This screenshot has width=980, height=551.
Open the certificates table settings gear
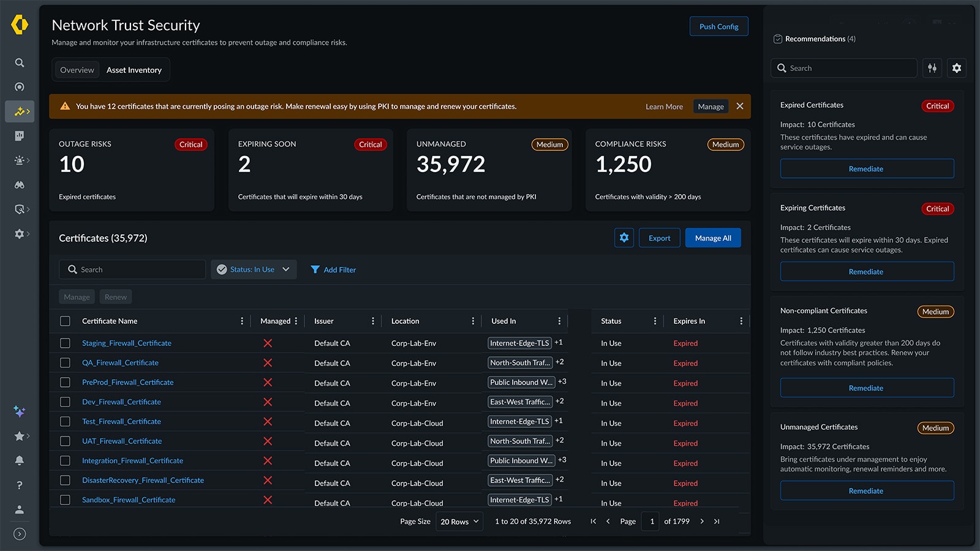[624, 238]
